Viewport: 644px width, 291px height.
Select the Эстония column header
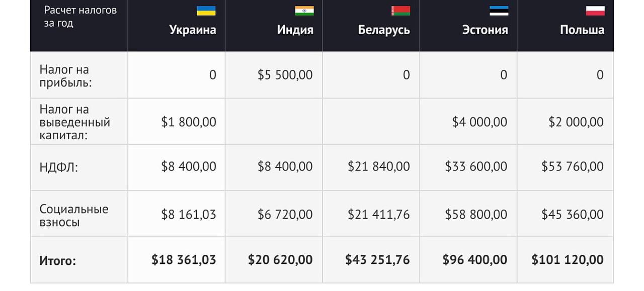coord(485,30)
